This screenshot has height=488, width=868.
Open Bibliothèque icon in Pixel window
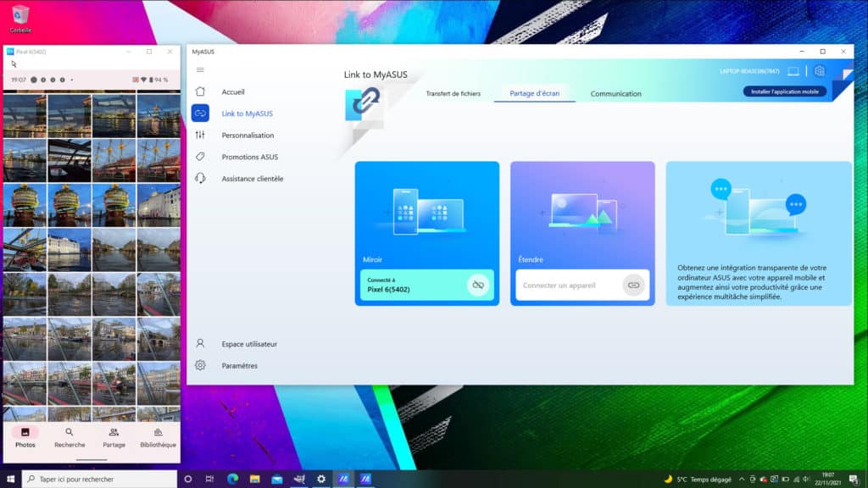[158, 432]
